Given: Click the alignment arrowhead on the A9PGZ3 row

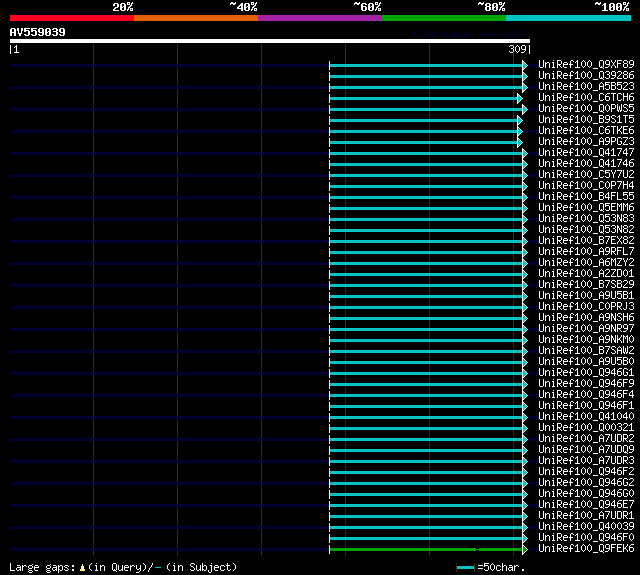Looking at the screenshot, I should pyautogui.click(x=520, y=142).
